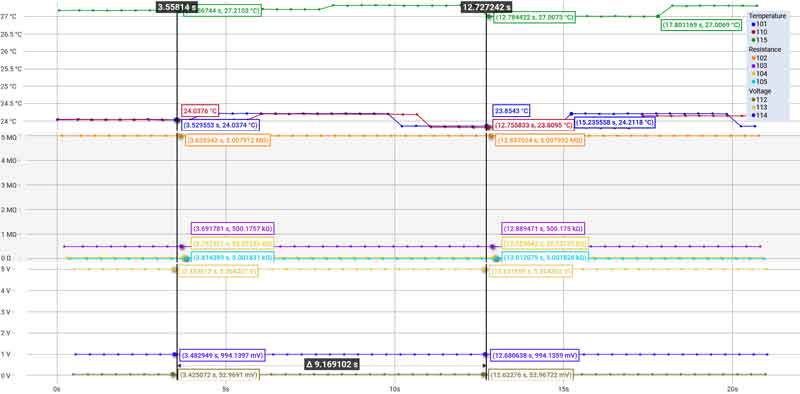
Task: Click the 20s tick on time axis
Action: (732, 388)
